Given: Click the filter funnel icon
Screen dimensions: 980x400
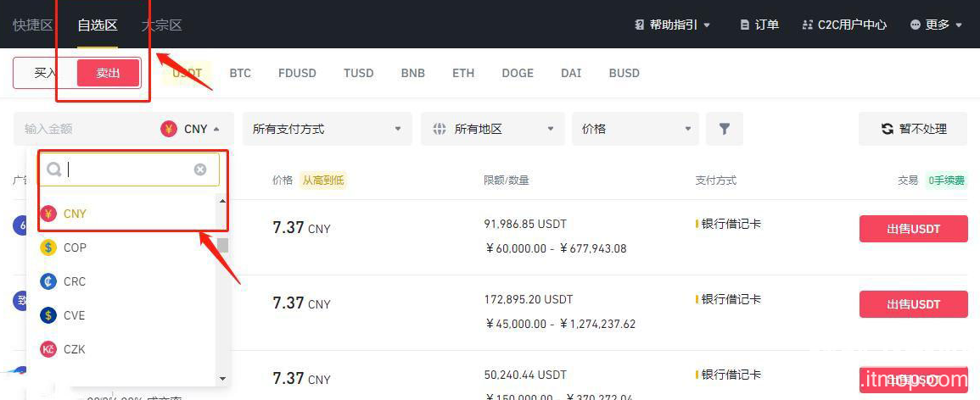Looking at the screenshot, I should pos(724,129).
